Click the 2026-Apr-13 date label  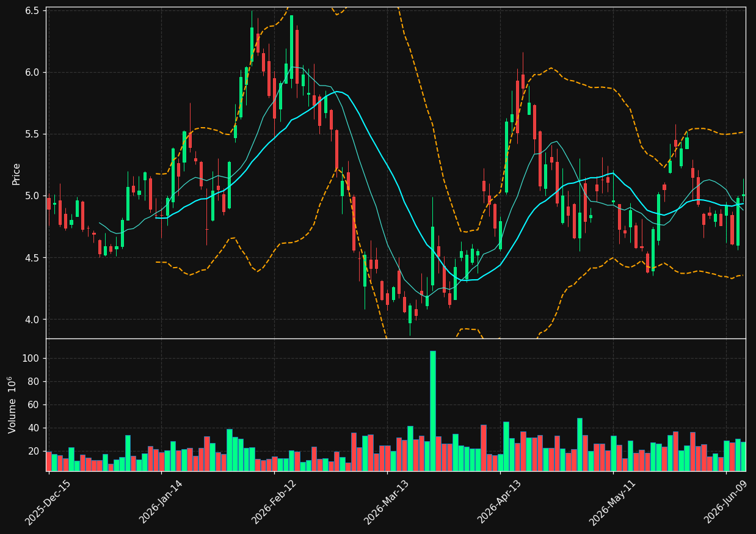tap(500, 502)
